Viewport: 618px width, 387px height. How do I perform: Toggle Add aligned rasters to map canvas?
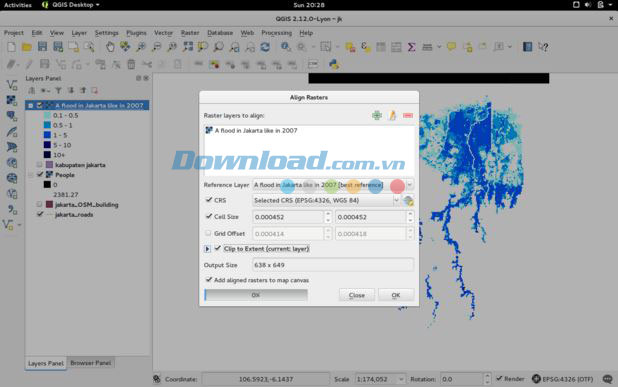209,280
